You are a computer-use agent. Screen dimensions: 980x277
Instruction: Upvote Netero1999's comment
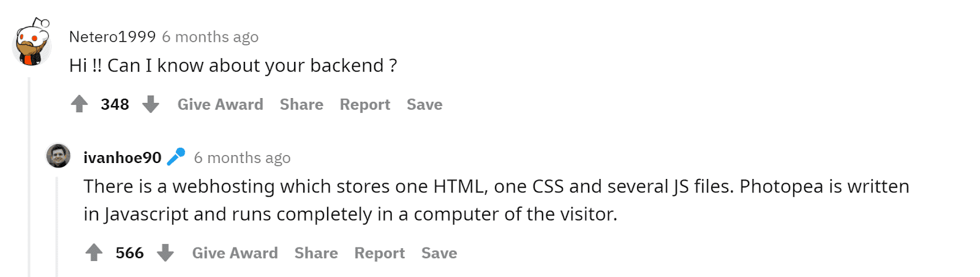click(79, 105)
